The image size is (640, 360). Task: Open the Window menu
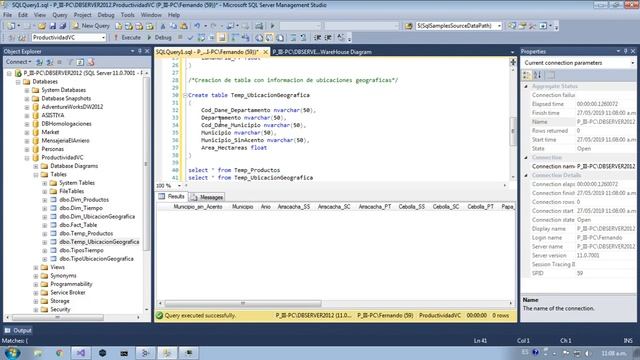[151, 15]
